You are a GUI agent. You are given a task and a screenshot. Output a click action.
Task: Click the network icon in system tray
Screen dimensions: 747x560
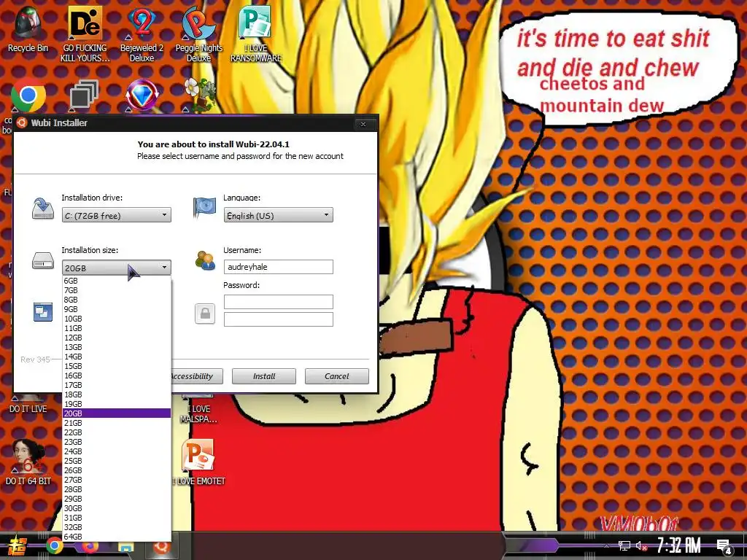pos(624,545)
